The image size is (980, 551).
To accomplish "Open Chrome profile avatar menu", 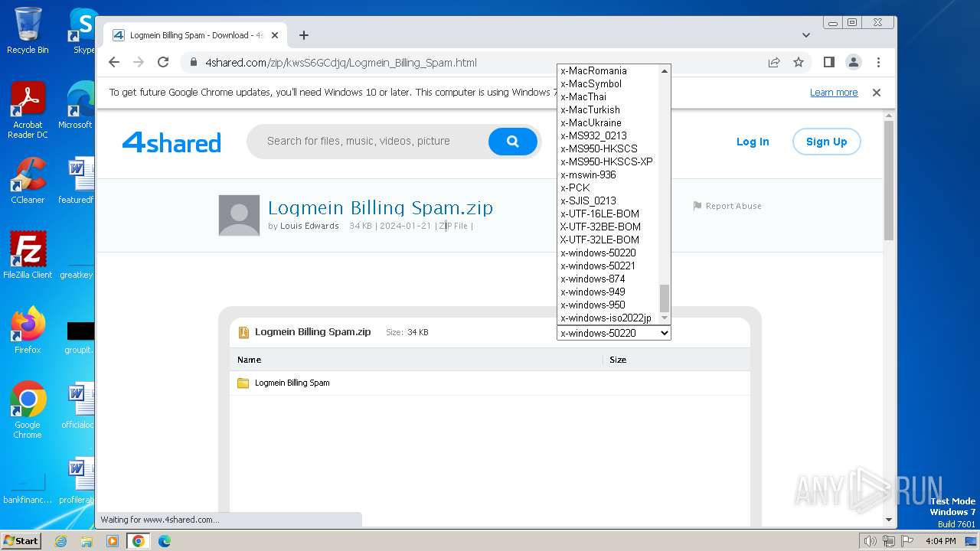I will pyautogui.click(x=853, y=62).
